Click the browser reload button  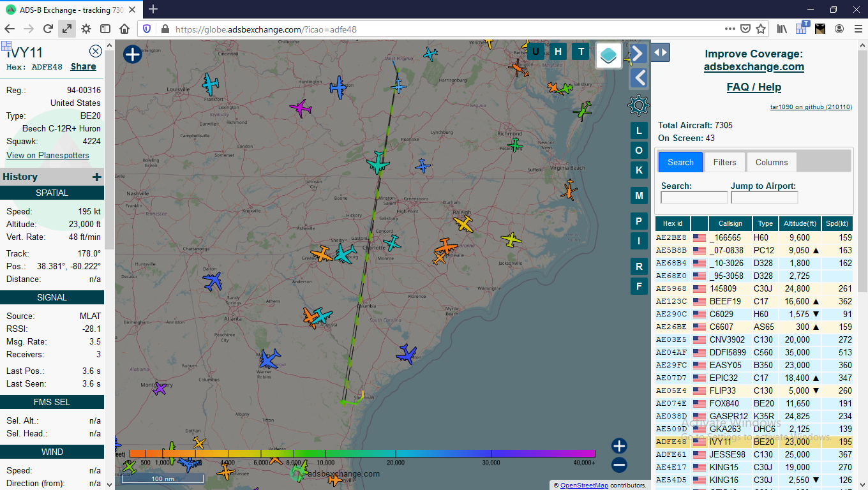[x=48, y=29]
